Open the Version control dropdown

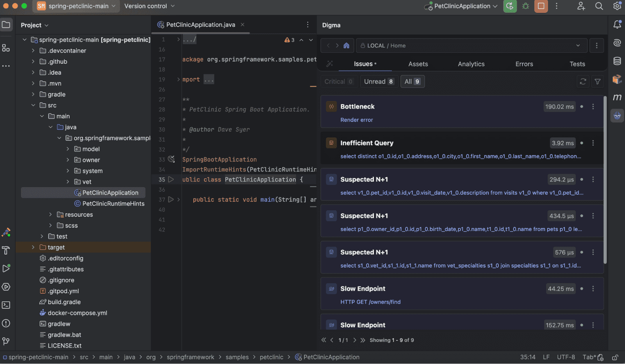click(150, 6)
